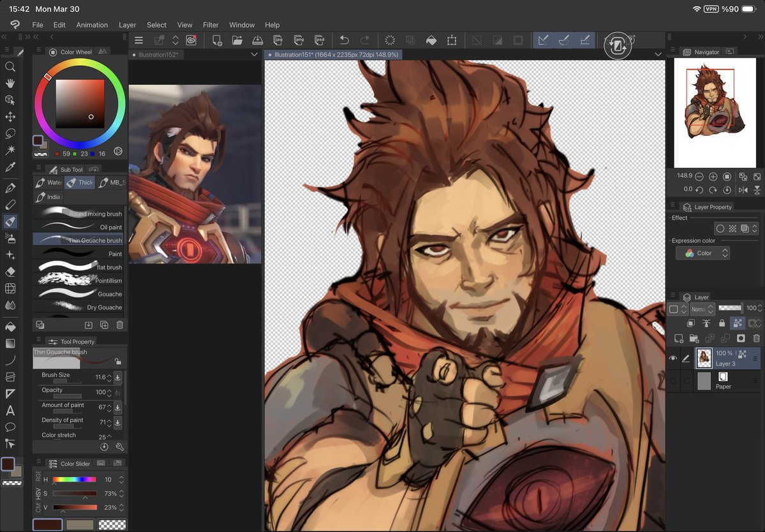Viewport: 765px width, 532px height.
Task: Create a new raster layer
Action: (x=678, y=338)
